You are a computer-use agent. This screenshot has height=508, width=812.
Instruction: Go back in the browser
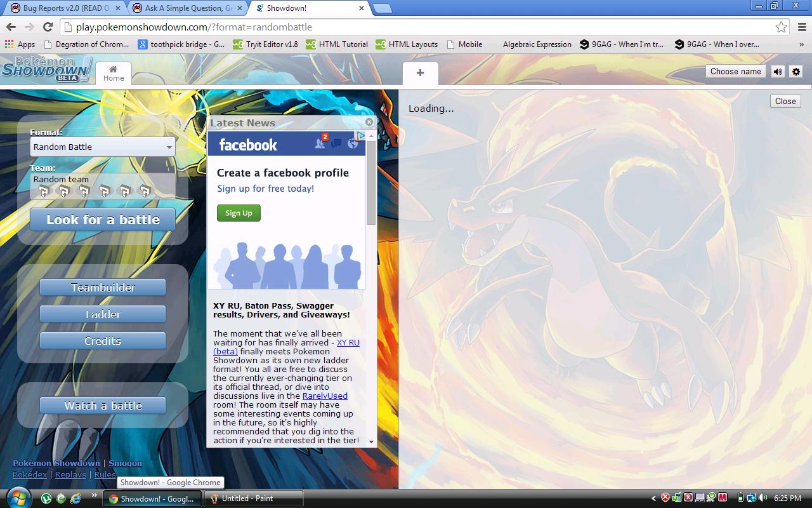[x=11, y=27]
